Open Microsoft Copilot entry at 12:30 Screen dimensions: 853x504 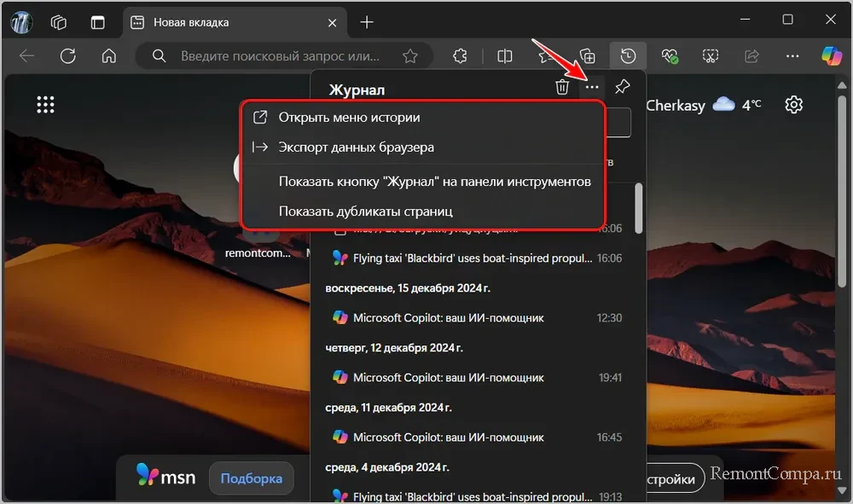(x=477, y=318)
